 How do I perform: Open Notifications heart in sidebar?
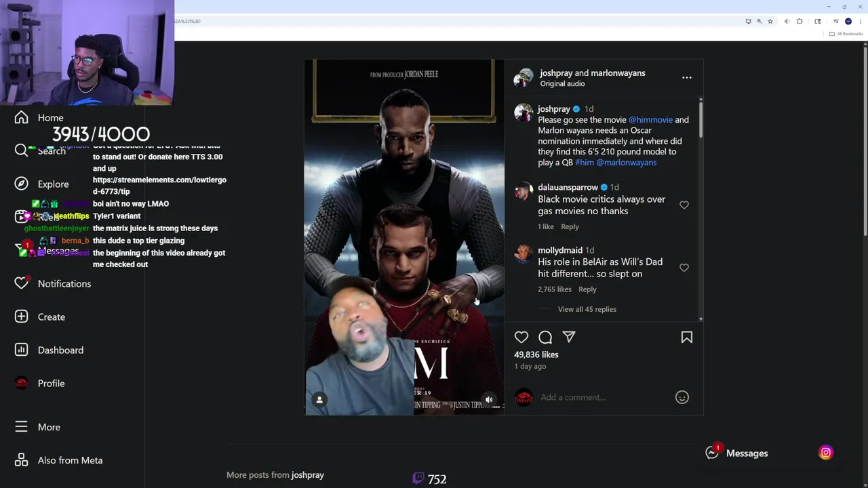(x=22, y=283)
